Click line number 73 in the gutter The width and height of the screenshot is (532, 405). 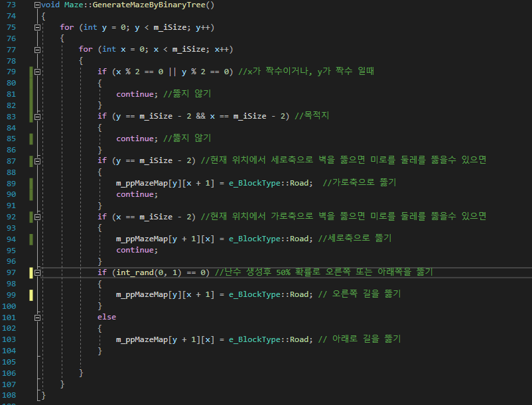pos(11,5)
